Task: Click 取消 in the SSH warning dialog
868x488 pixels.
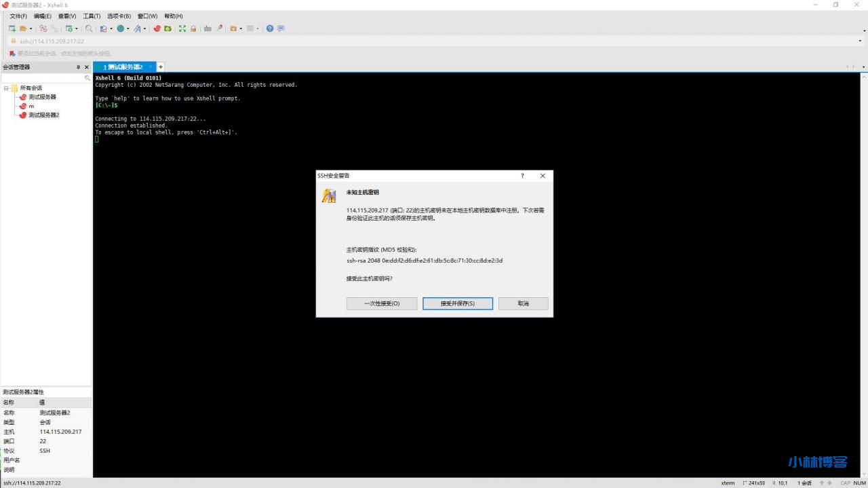Action: tap(523, 303)
